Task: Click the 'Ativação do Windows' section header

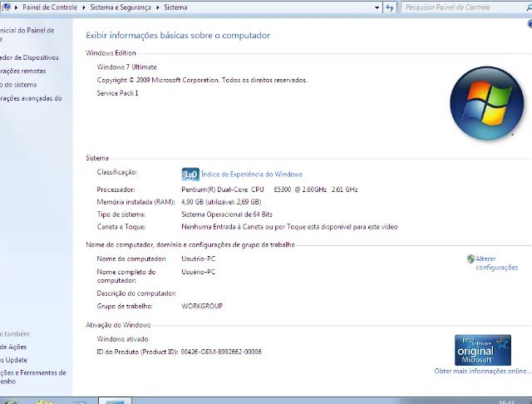Action: tap(118, 325)
